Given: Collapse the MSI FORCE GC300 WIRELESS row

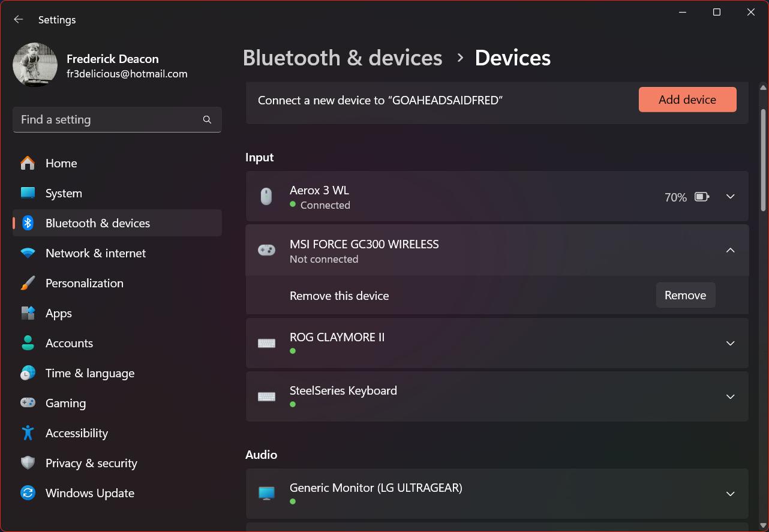Looking at the screenshot, I should point(730,250).
